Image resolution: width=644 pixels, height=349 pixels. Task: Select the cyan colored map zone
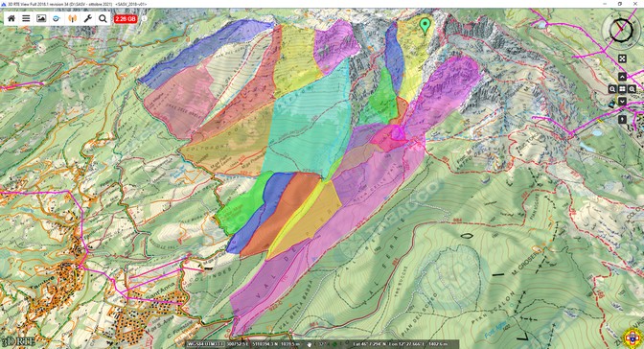pyautogui.click(x=308, y=124)
